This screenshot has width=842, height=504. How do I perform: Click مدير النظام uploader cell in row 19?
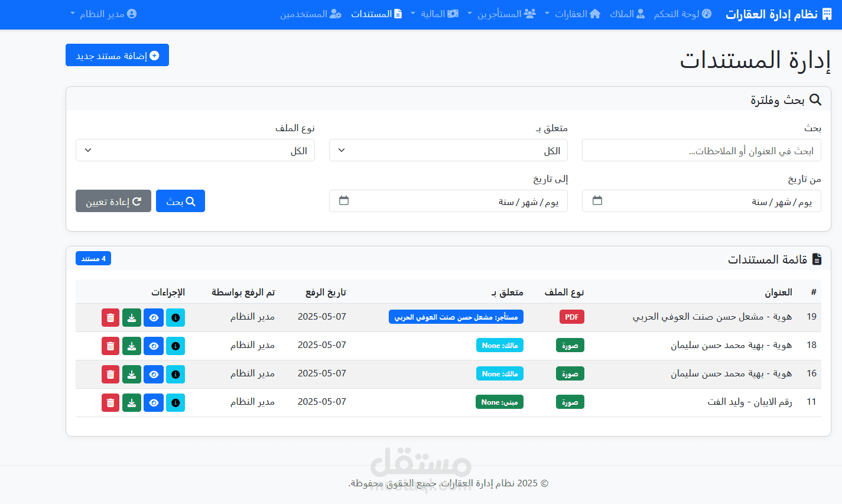coord(252,317)
